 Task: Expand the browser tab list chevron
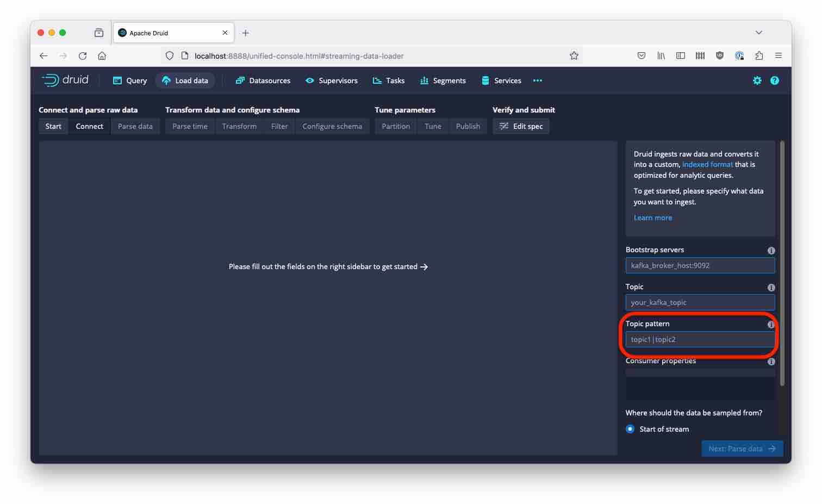click(758, 33)
